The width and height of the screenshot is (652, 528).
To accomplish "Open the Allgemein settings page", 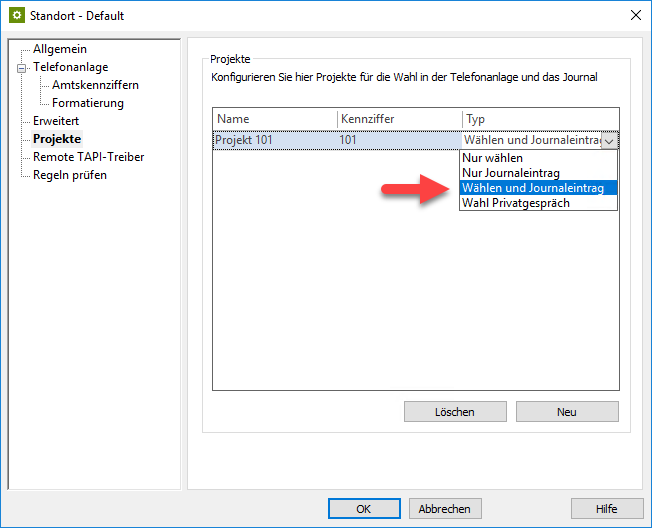I will click(59, 49).
